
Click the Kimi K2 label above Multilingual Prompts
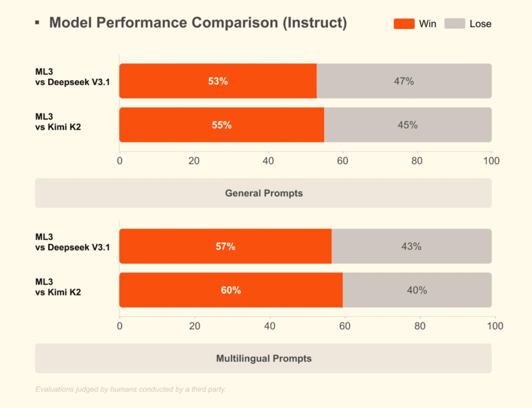coord(58,292)
